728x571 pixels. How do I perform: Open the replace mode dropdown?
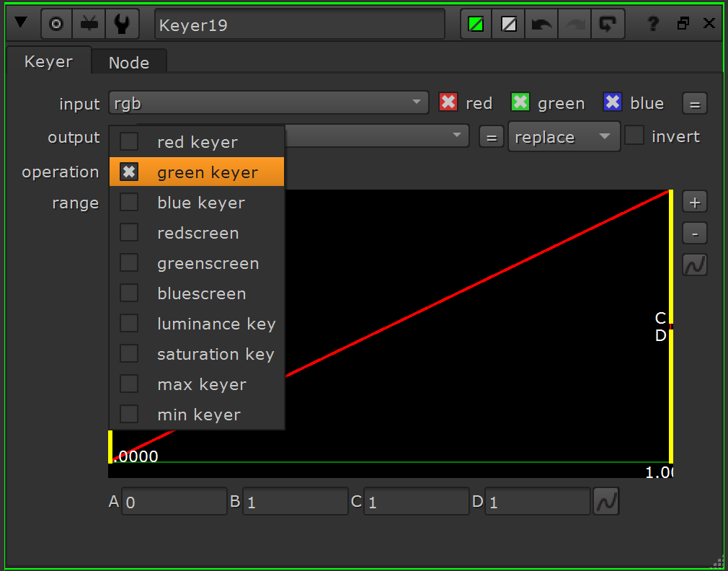click(564, 136)
